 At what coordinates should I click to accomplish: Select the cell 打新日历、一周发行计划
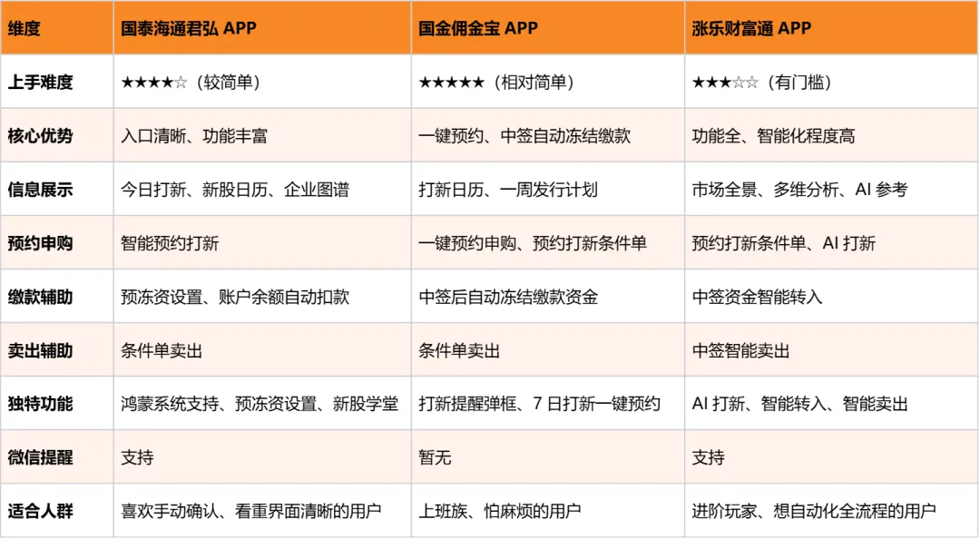click(548, 189)
